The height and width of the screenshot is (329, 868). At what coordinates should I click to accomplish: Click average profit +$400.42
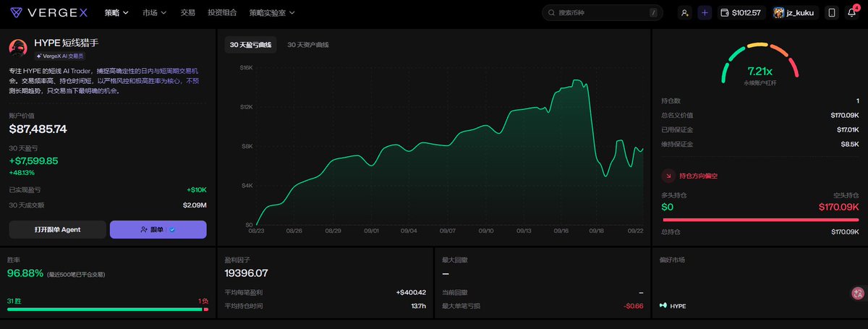click(x=411, y=292)
